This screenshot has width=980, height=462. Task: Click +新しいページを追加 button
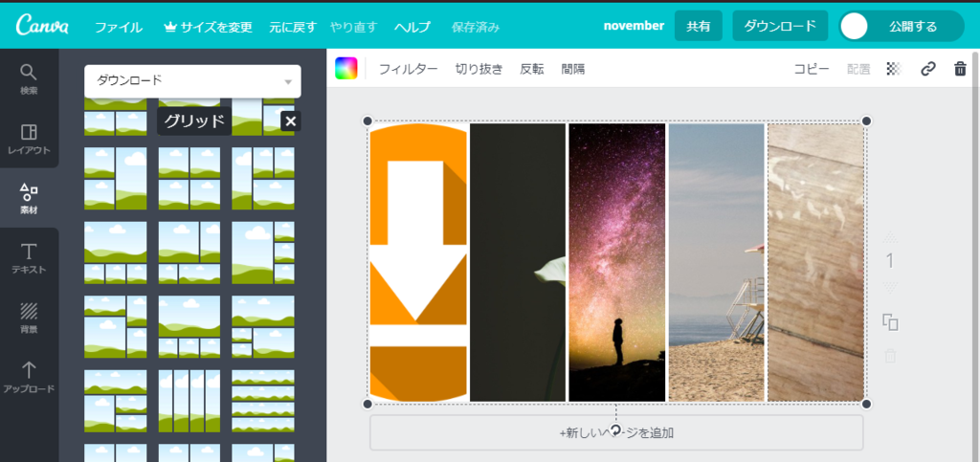click(616, 432)
